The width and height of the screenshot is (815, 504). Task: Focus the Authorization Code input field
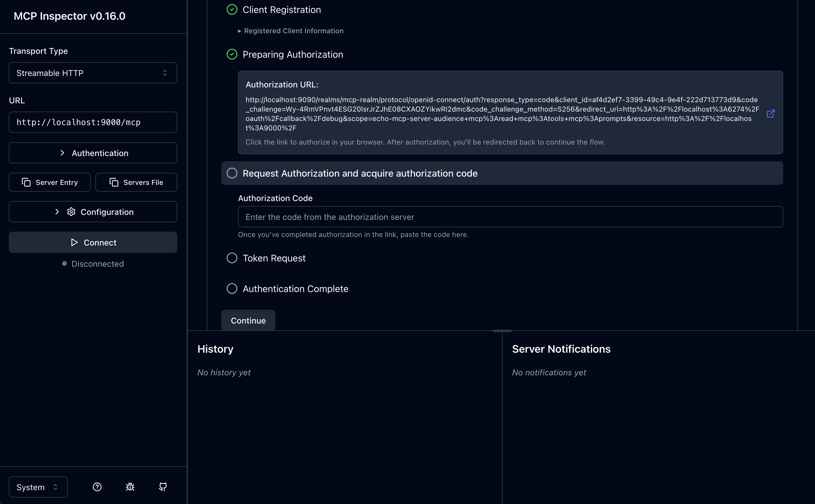click(510, 217)
